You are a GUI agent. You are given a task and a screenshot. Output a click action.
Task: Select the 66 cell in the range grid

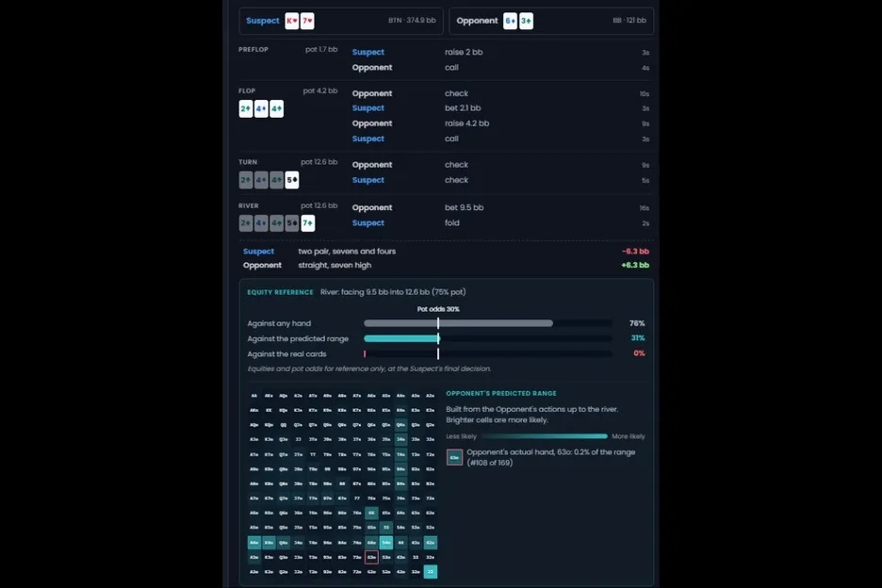pyautogui.click(x=371, y=513)
